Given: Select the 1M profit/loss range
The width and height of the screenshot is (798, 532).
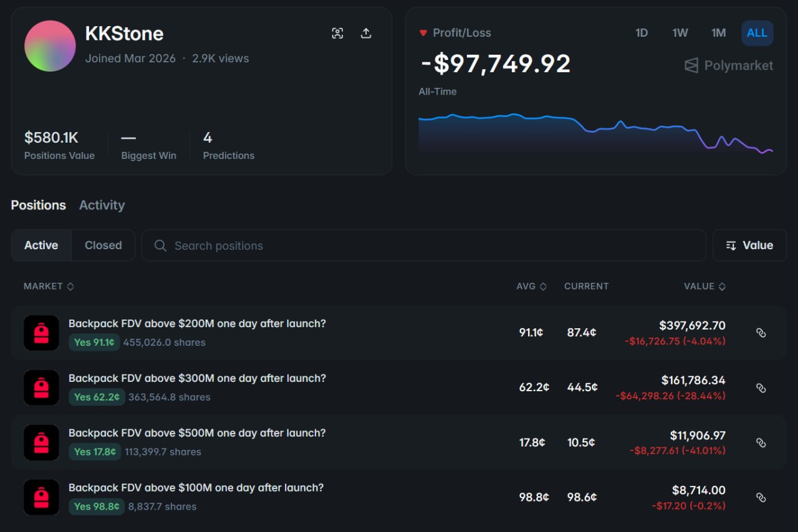Looking at the screenshot, I should tap(718, 33).
